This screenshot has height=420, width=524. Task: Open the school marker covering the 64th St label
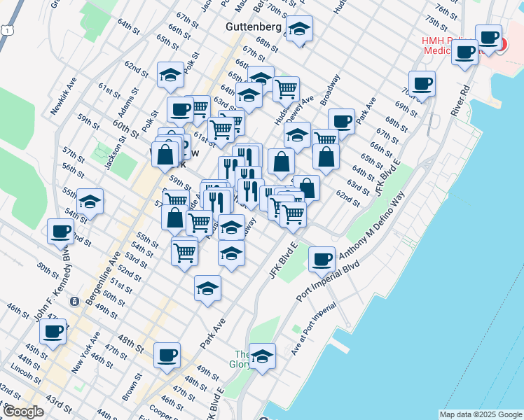[x=249, y=96]
